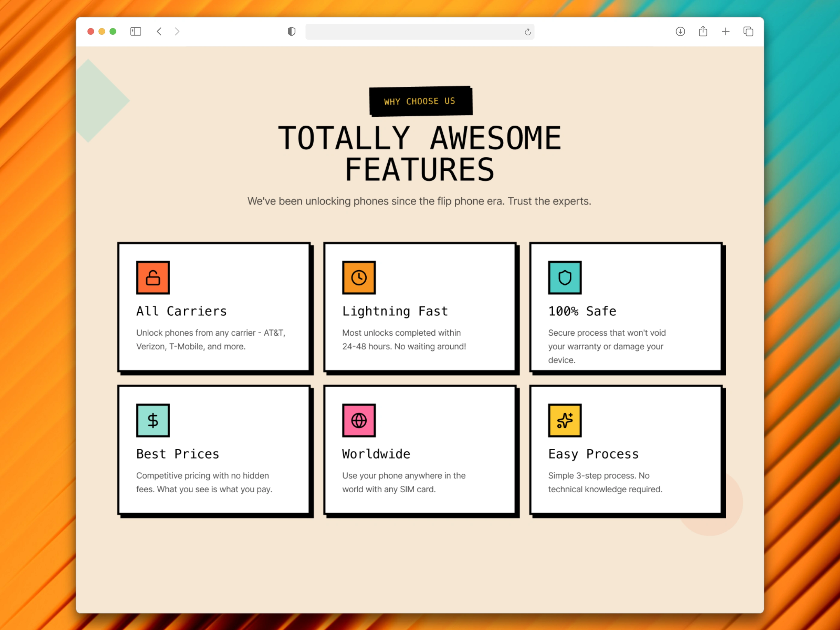Screen dimensions: 840x630
Task: Click the WHY CHOOSE US badge
Action: (420, 101)
